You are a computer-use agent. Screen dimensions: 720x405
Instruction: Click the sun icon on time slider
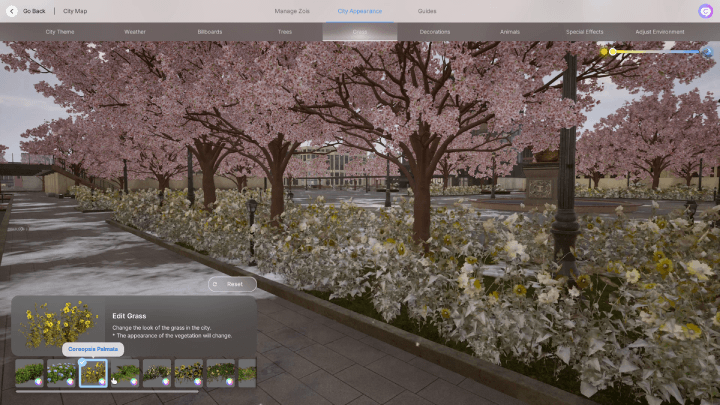pyautogui.click(x=604, y=51)
